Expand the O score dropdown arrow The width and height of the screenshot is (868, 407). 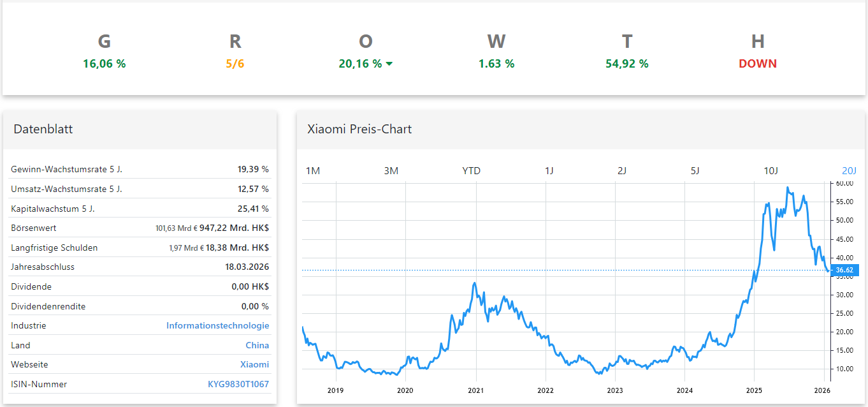pyautogui.click(x=389, y=64)
